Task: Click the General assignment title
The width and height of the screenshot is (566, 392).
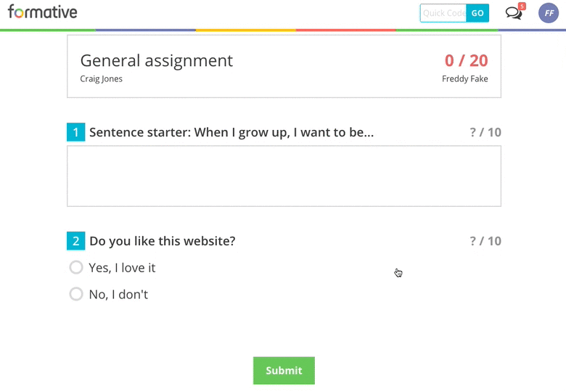Action: pos(156,60)
